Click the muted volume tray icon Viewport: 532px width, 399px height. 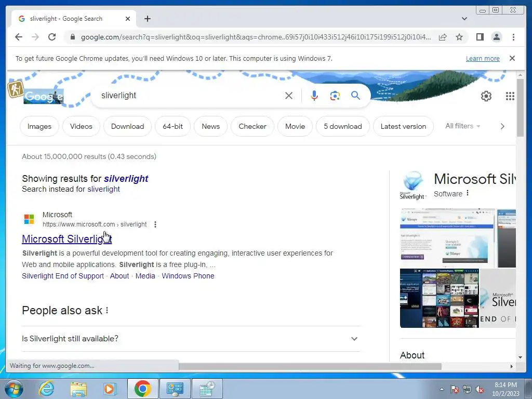coord(480,389)
